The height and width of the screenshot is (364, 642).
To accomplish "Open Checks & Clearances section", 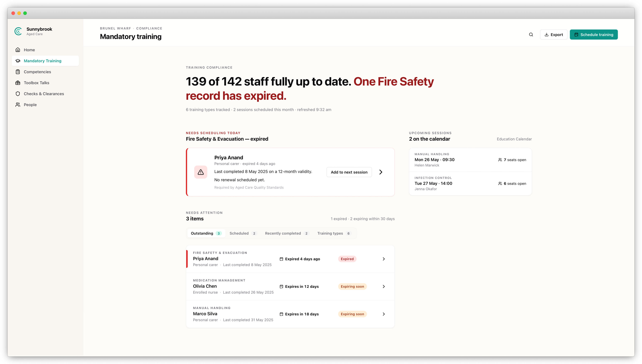I will pos(45,94).
